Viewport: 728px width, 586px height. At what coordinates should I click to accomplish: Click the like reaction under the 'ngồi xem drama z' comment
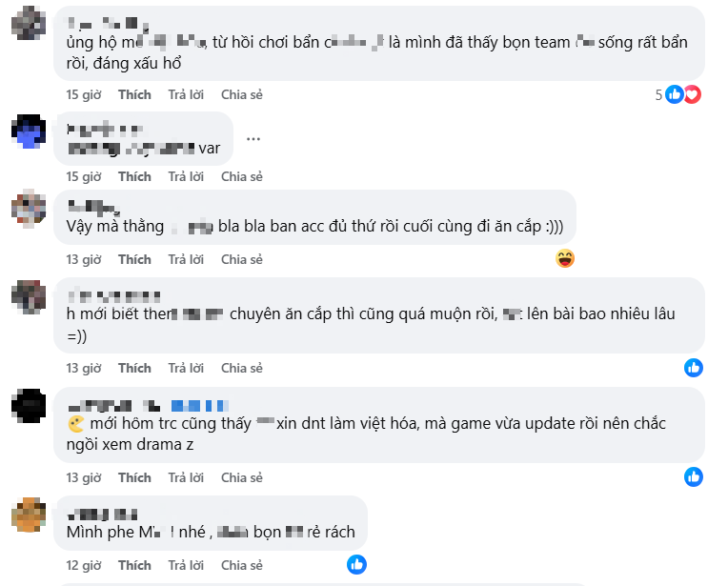[693, 476]
